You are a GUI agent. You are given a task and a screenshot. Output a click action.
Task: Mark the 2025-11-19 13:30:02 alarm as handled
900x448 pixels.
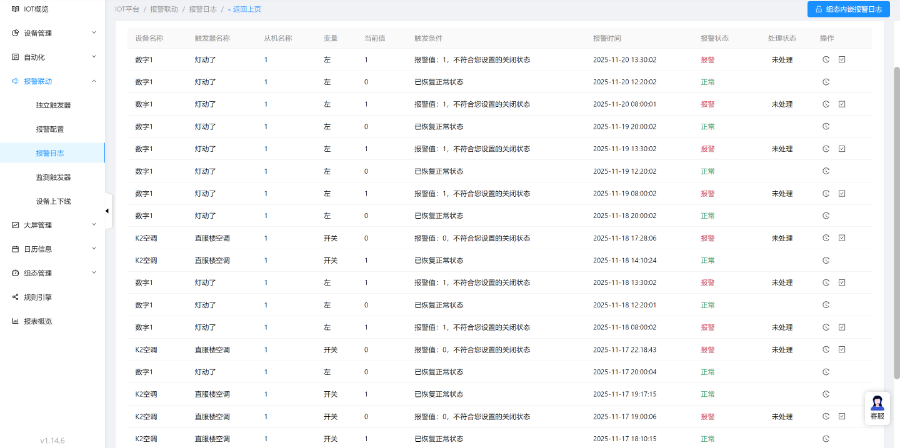point(842,148)
